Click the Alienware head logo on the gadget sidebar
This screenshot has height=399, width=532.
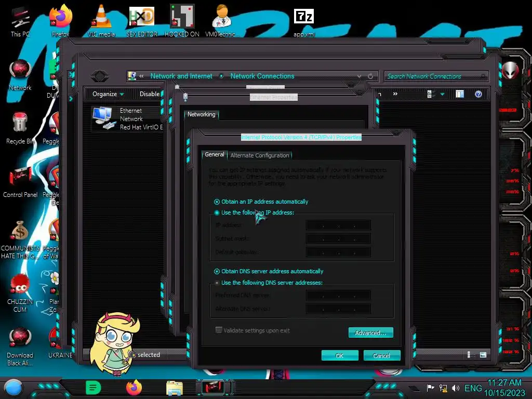[510, 70]
